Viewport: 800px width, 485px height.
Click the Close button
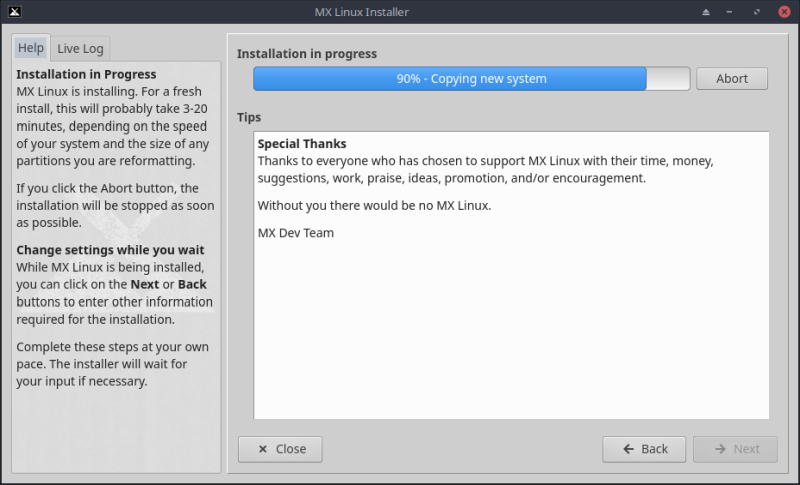280,449
